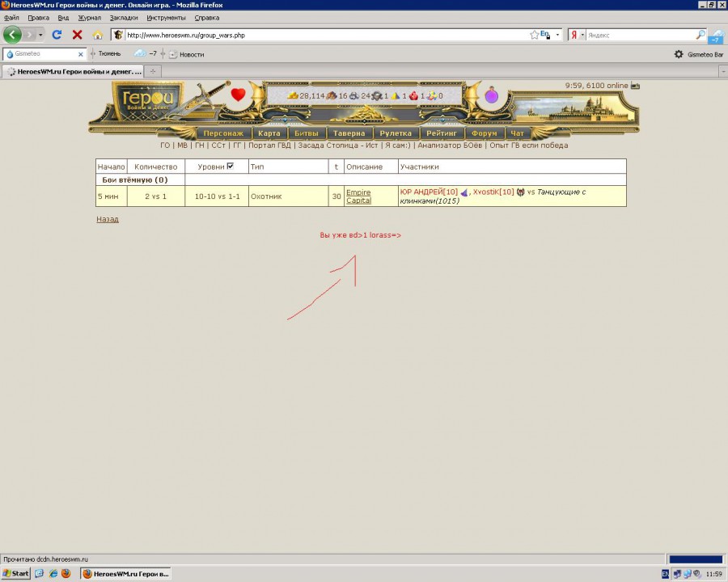The height and width of the screenshot is (582, 728).
Task: Open Gismeteo Bar settings gear
Action: [679, 54]
